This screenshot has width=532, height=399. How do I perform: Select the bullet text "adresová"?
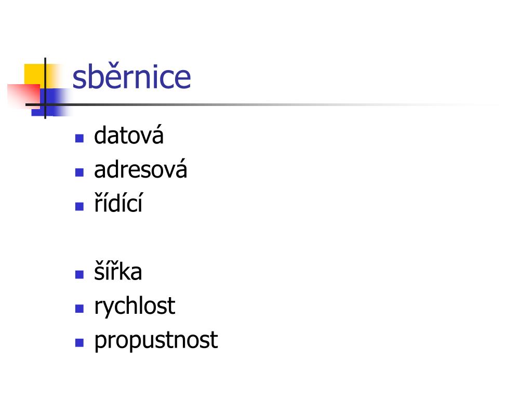point(140,169)
